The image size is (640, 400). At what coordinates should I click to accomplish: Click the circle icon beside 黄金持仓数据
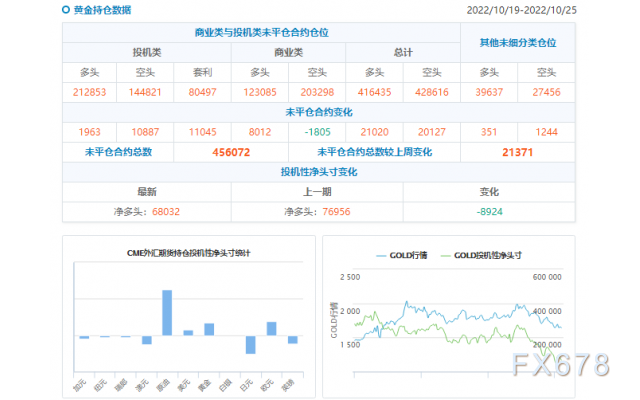pyautogui.click(x=66, y=10)
